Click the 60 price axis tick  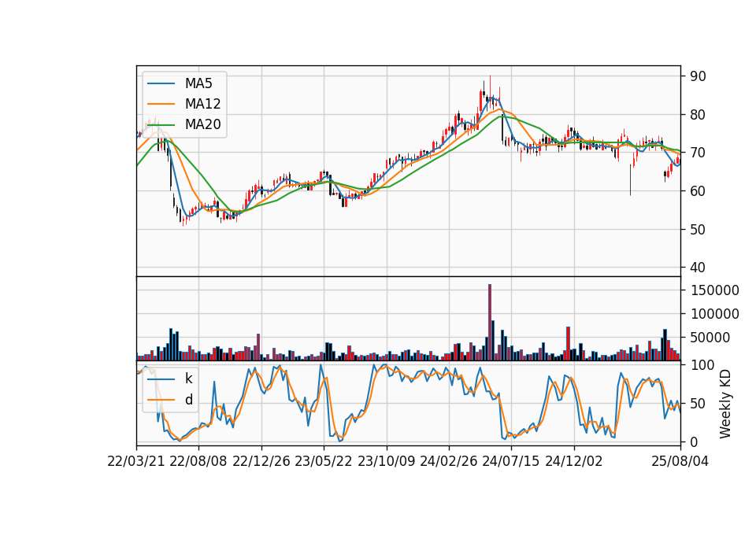coord(698,191)
